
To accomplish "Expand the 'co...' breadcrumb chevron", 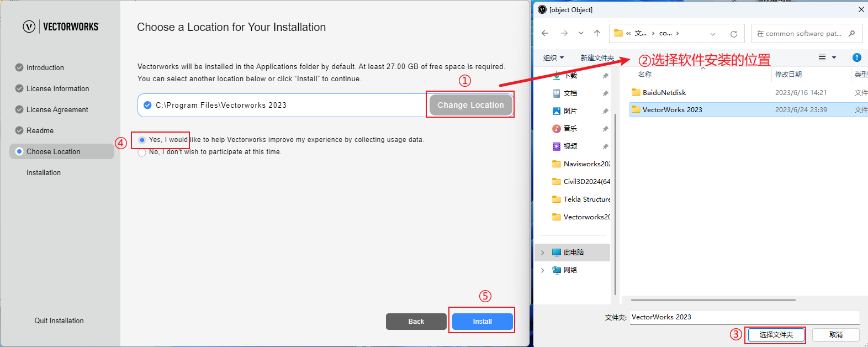I will (x=678, y=33).
